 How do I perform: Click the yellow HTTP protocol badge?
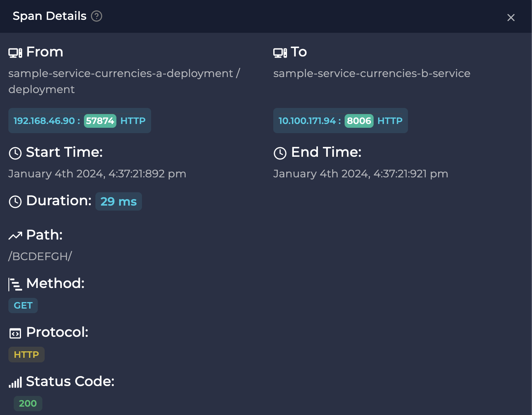point(26,355)
